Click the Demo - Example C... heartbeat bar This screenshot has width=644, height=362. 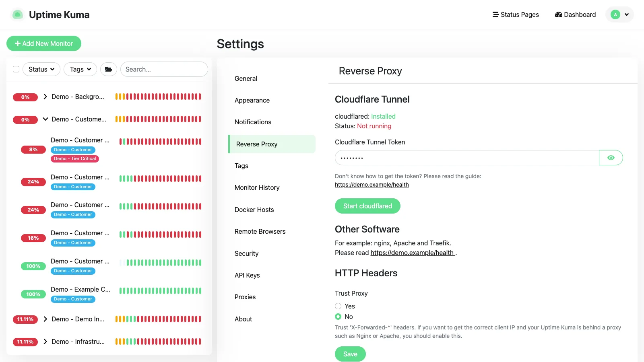[x=160, y=291]
